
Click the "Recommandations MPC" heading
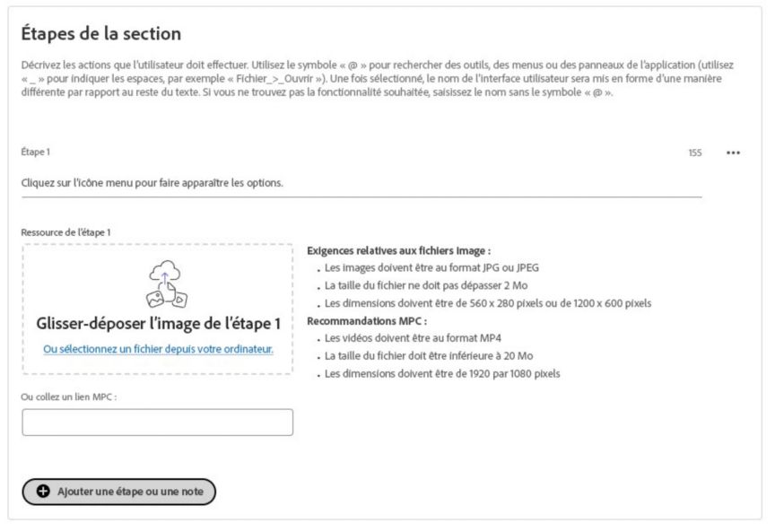point(367,320)
